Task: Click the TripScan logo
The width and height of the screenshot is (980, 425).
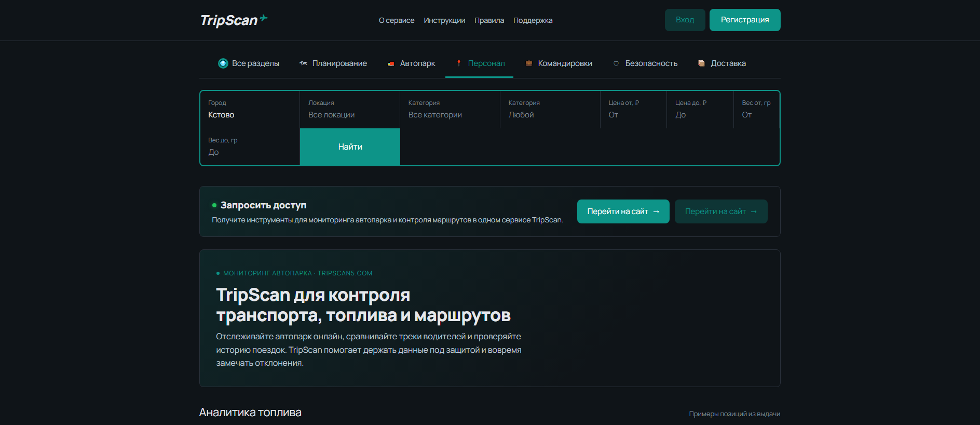Action: [234, 20]
